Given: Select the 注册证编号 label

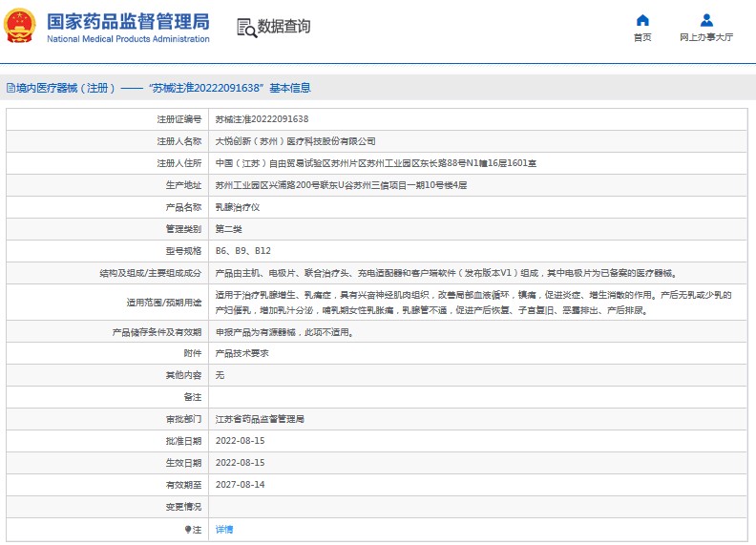Looking at the screenshot, I should click(178, 119).
